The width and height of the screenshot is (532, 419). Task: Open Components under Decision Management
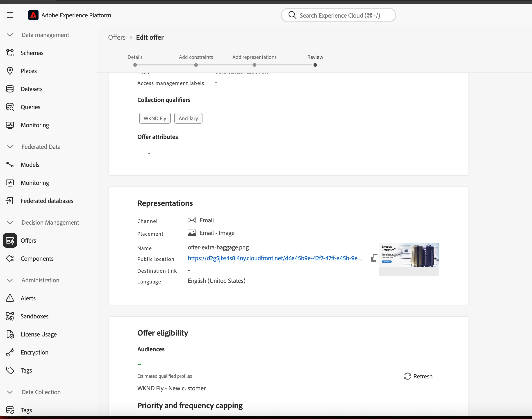click(x=37, y=258)
